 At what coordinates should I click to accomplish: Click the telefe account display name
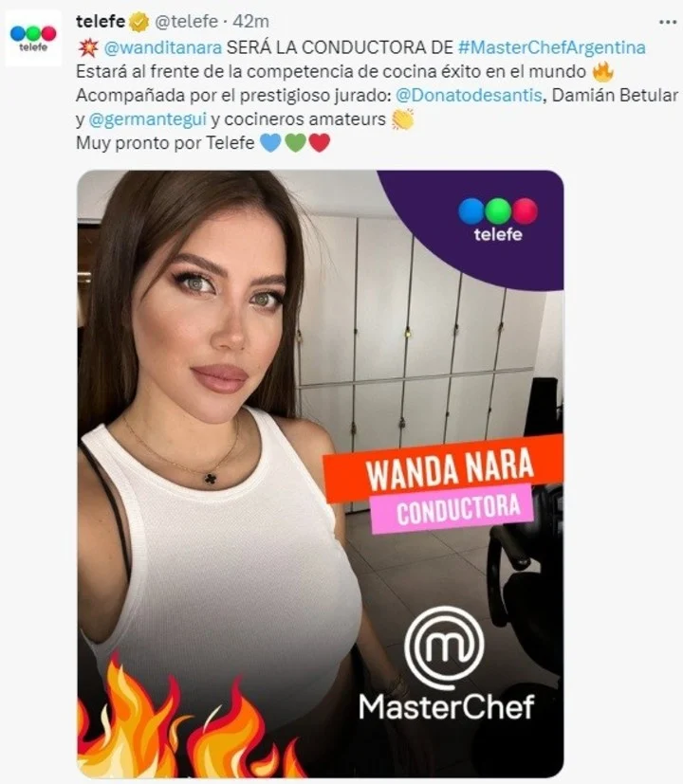pyautogui.click(x=101, y=22)
